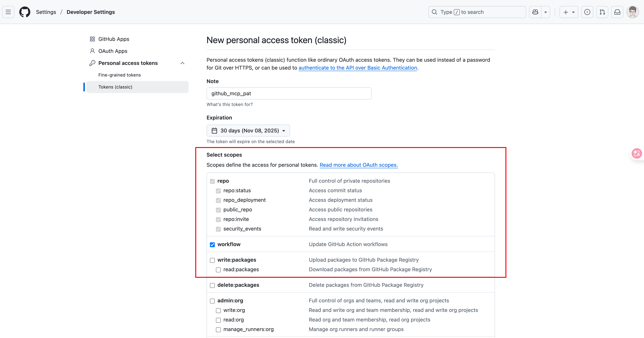Click the pink translate extension icon
The width and height of the screenshot is (644, 338).
(636, 153)
